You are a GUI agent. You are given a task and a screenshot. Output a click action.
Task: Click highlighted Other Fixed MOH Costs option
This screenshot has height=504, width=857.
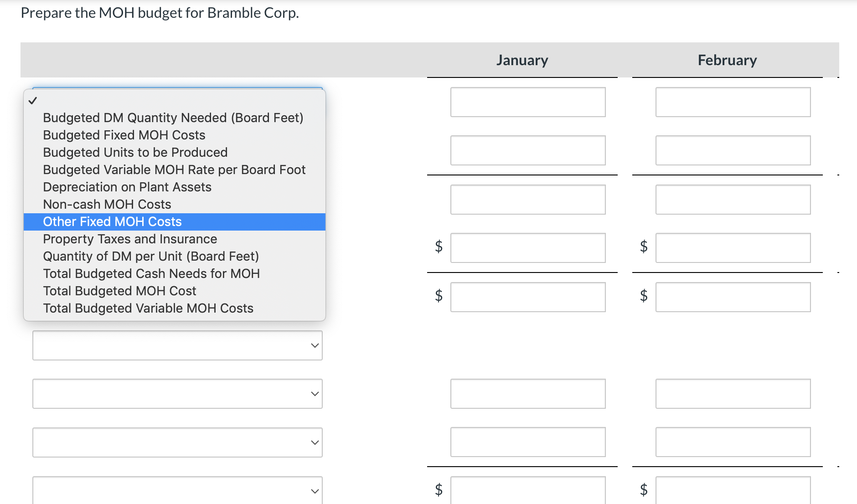tap(112, 221)
